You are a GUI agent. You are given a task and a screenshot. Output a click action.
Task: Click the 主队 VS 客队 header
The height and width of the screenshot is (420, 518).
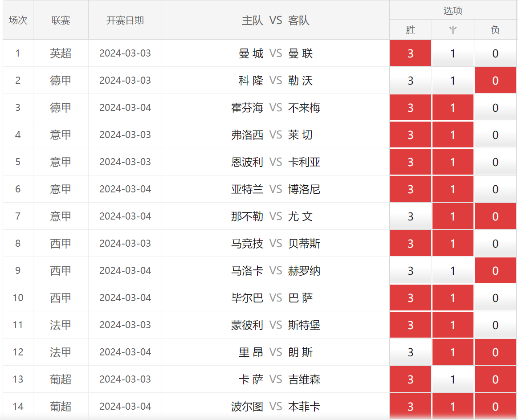[x=276, y=20]
